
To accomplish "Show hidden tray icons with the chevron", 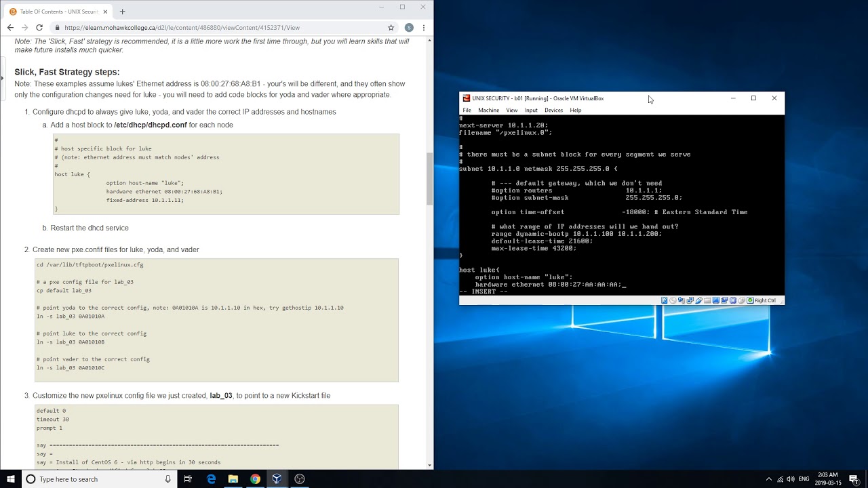I will (768, 479).
